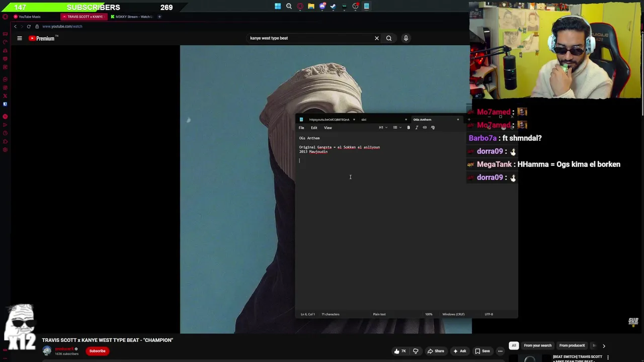The height and width of the screenshot is (362, 644).
Task: Open options for BEAT SWITCH suggested video
Action: point(608,357)
